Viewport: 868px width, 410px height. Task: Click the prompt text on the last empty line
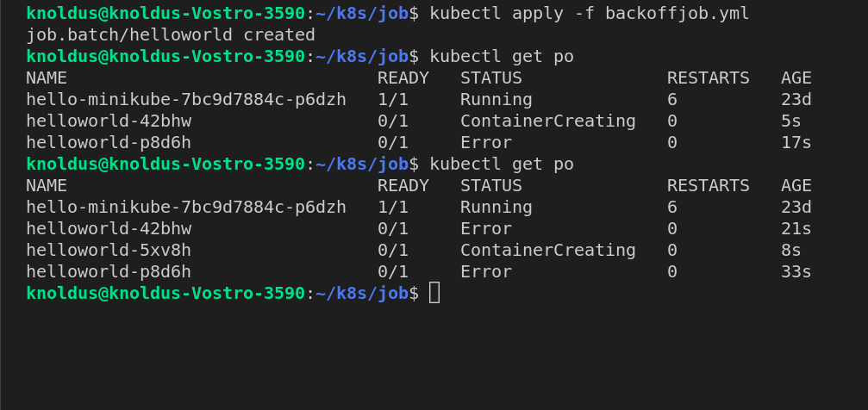pos(222,293)
